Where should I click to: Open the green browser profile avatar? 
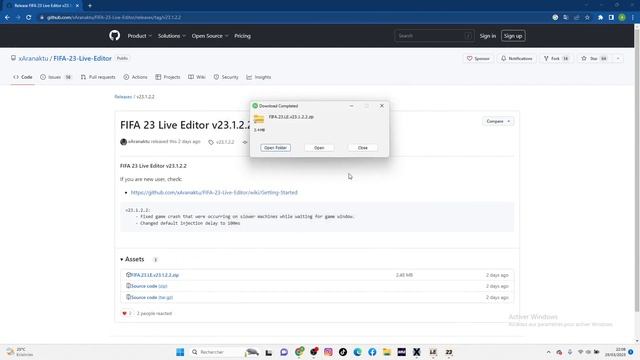[622, 18]
